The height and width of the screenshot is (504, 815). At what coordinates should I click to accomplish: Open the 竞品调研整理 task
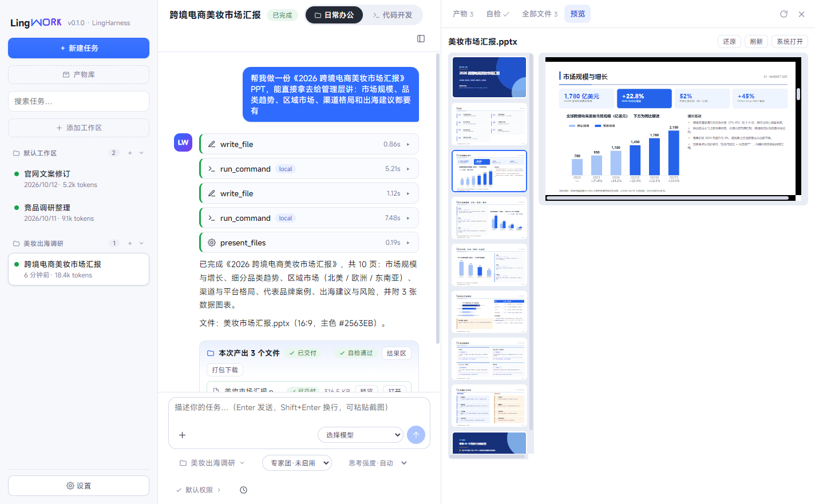[78, 212]
